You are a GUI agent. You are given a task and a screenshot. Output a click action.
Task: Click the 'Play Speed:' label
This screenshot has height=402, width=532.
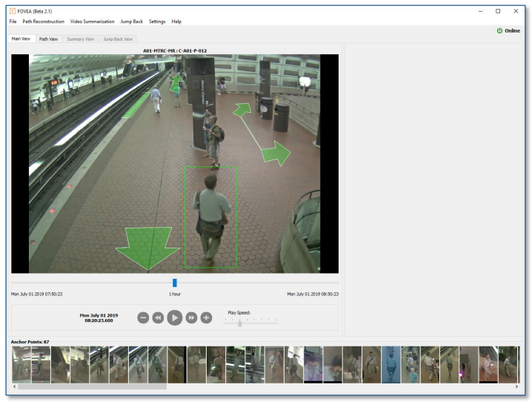[239, 313]
